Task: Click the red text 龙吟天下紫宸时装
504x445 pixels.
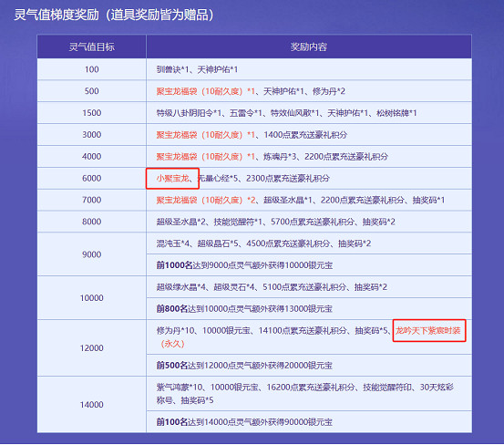Action: click(427, 330)
